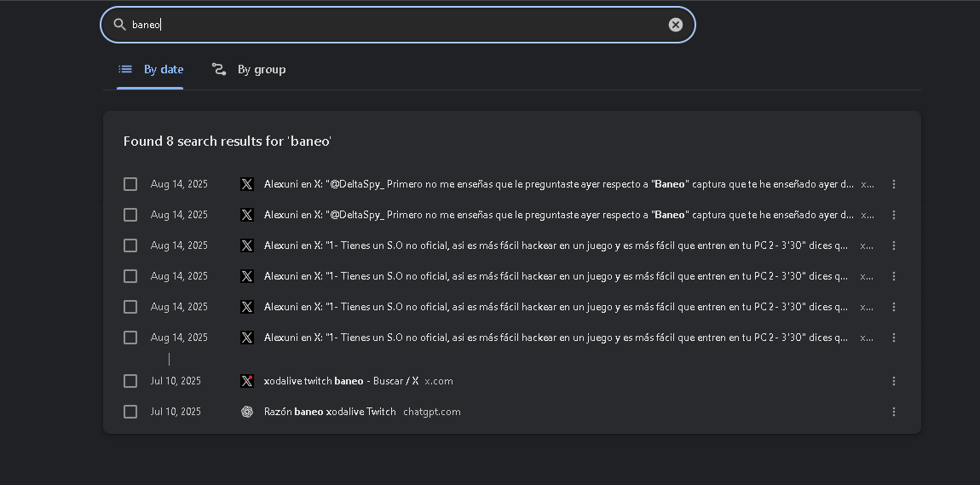Check the box for first Aug 14 entry

click(x=130, y=184)
